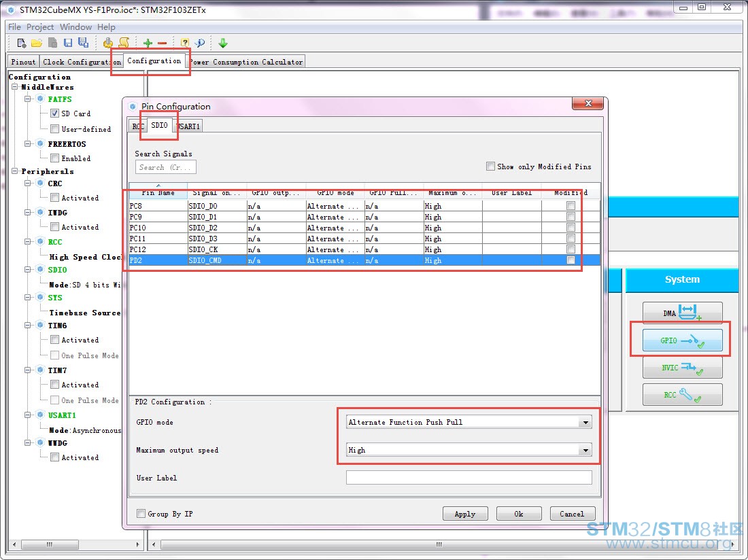Open the Help menu
748x560 pixels.
[x=106, y=27]
